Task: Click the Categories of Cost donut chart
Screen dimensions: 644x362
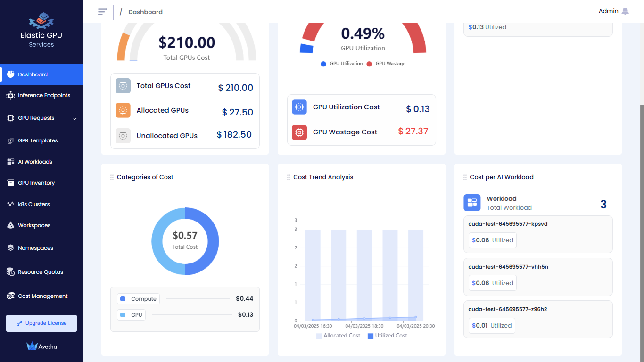Action: click(x=185, y=241)
